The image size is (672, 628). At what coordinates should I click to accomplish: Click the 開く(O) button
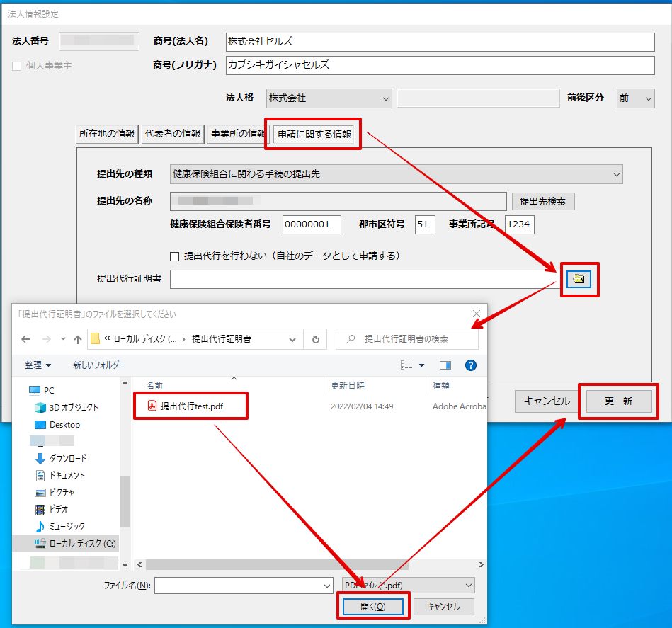(x=373, y=606)
